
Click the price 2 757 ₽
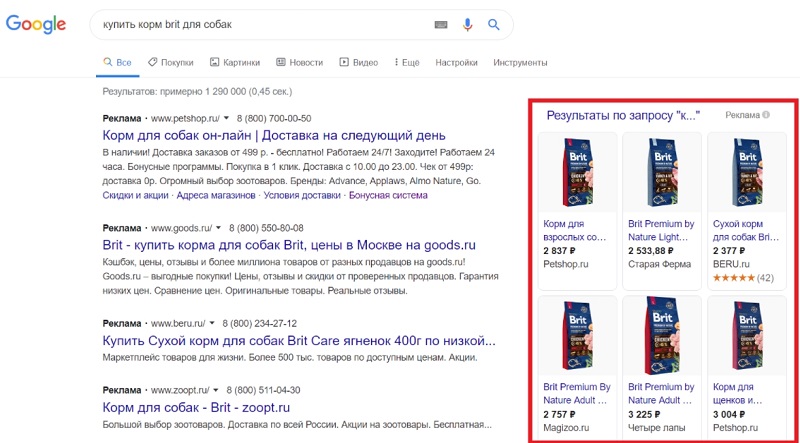(559, 414)
